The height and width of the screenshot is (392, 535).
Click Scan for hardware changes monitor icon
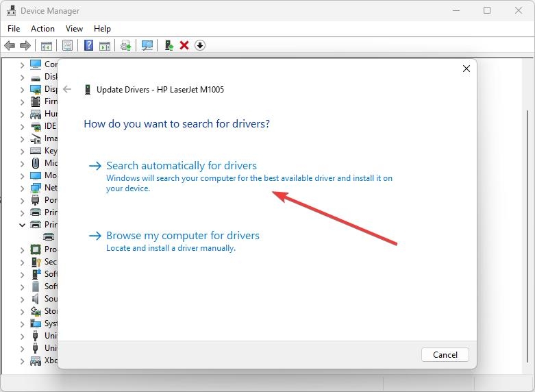pyautogui.click(x=147, y=45)
